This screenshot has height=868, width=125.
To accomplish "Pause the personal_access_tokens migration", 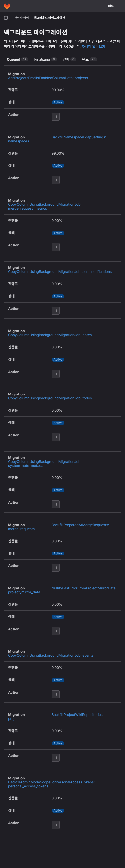I will pos(56,825).
